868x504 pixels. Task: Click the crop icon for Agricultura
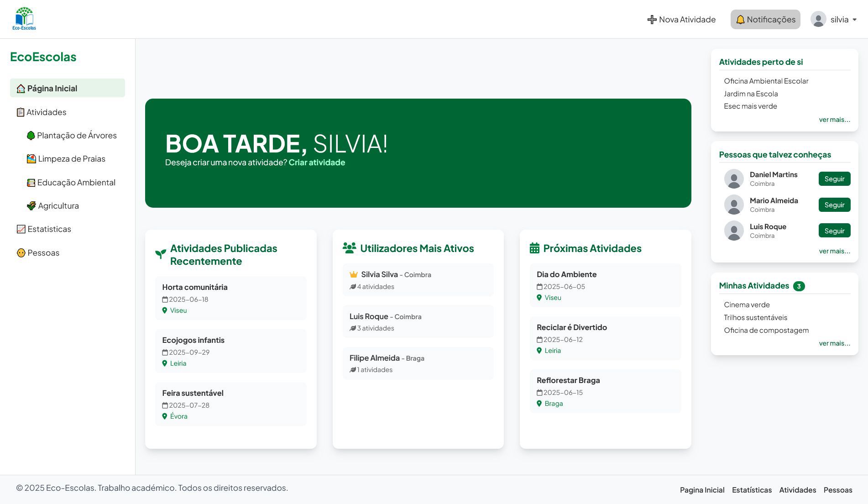(x=31, y=206)
